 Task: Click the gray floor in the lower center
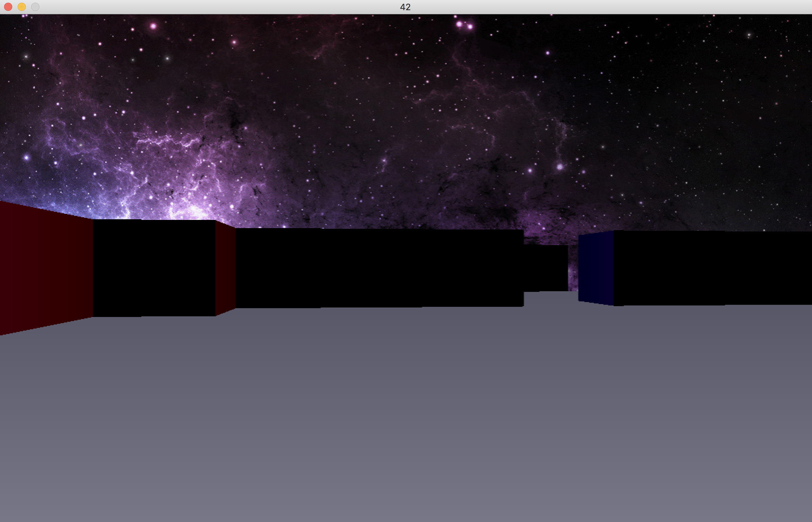[x=406, y=424]
